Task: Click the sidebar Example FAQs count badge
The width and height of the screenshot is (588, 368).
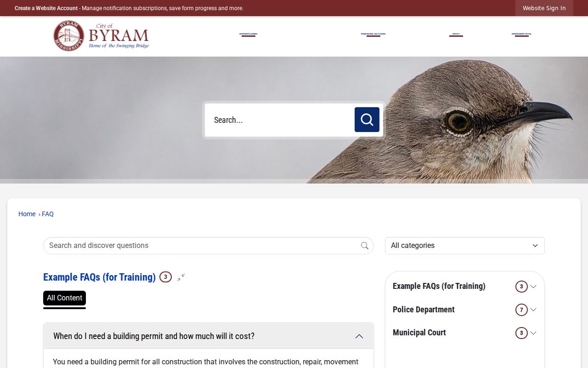Action: [x=521, y=287]
